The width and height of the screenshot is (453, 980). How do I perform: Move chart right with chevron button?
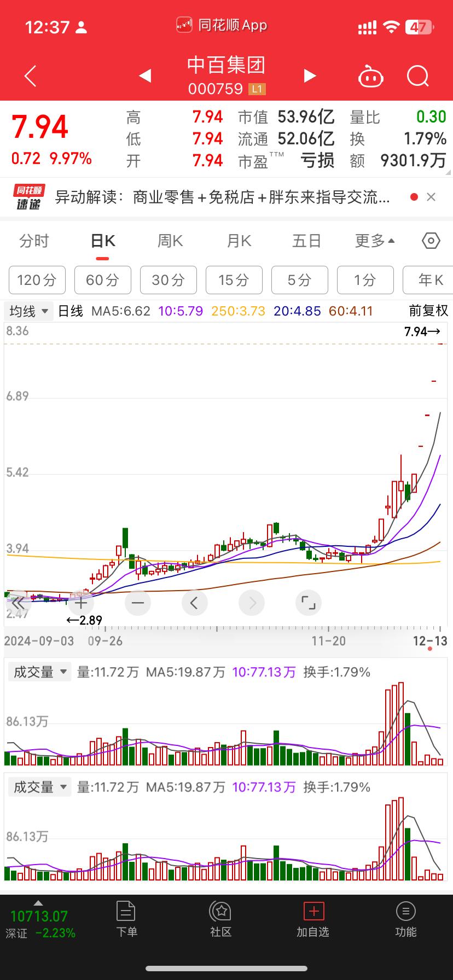point(252,603)
